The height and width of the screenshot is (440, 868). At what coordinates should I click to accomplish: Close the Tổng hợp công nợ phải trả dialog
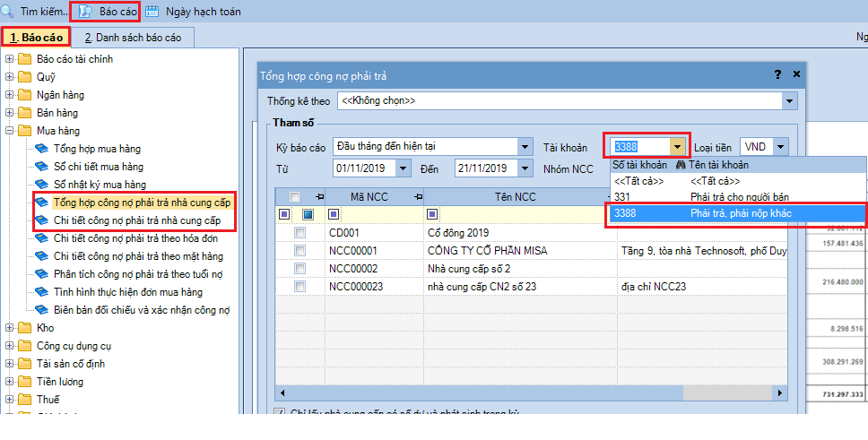pyautogui.click(x=796, y=73)
